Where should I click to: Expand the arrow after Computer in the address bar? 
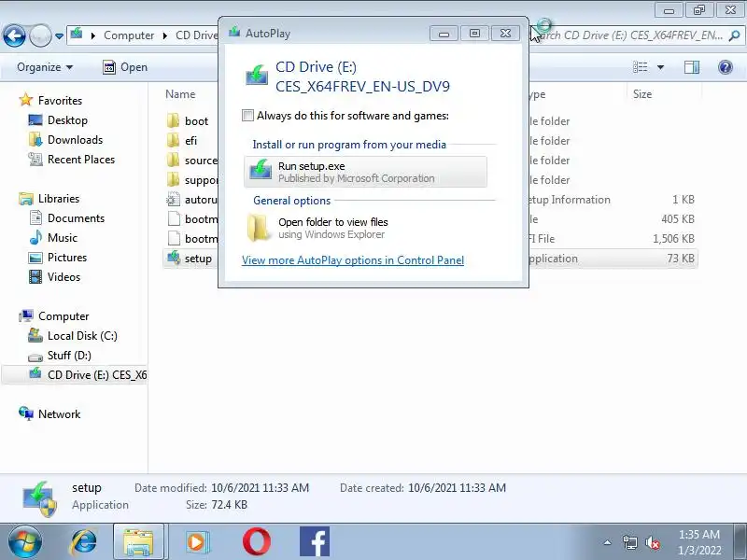[165, 35]
